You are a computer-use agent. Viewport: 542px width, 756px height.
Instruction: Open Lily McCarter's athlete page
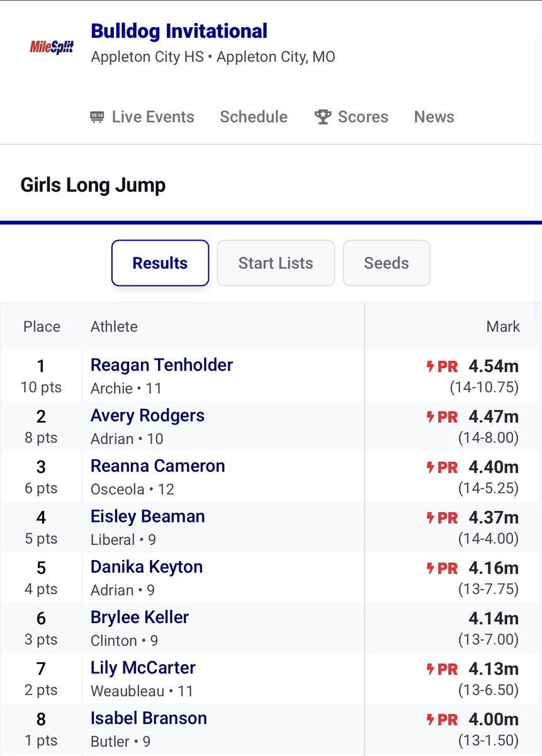(x=144, y=668)
